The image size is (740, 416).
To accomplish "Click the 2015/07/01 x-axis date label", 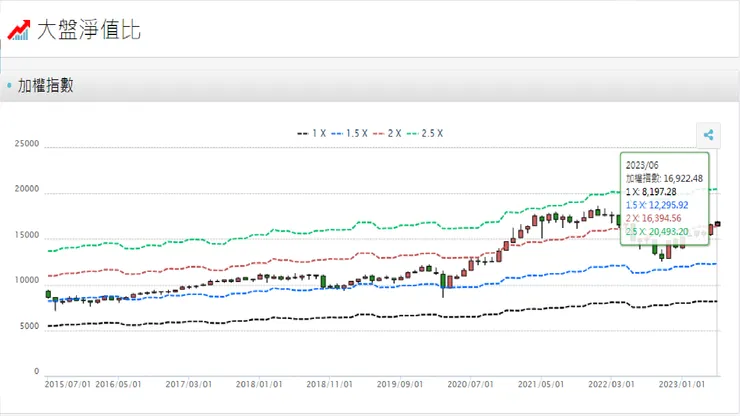I will pyautogui.click(x=68, y=382).
